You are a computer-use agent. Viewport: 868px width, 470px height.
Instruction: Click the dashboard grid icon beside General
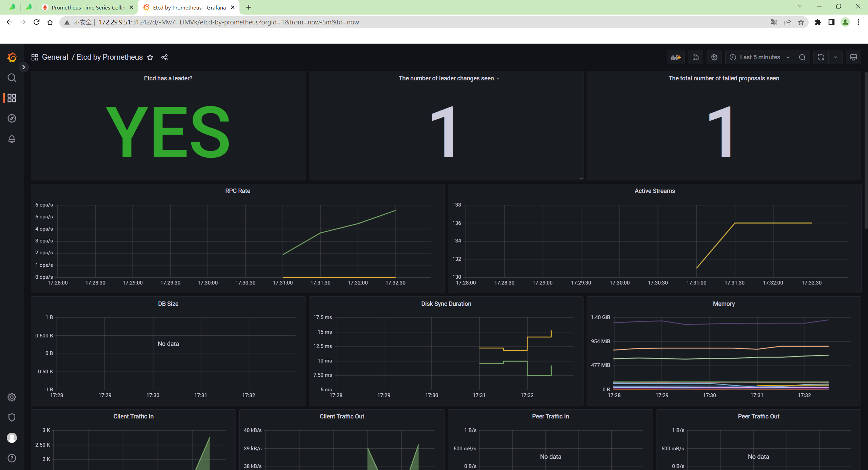pos(35,57)
